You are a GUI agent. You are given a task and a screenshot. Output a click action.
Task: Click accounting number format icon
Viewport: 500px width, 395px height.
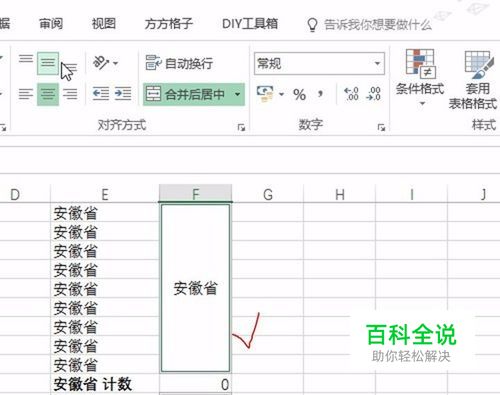(265, 94)
